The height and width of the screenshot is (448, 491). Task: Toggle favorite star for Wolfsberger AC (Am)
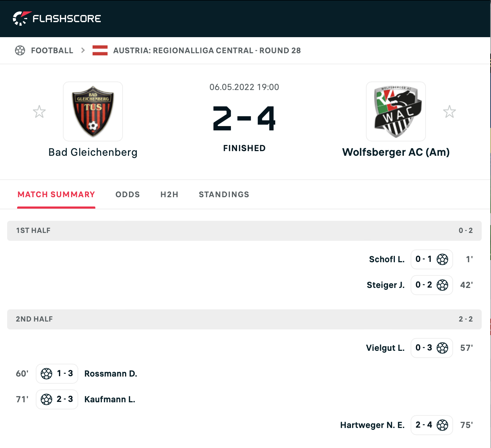[450, 112]
